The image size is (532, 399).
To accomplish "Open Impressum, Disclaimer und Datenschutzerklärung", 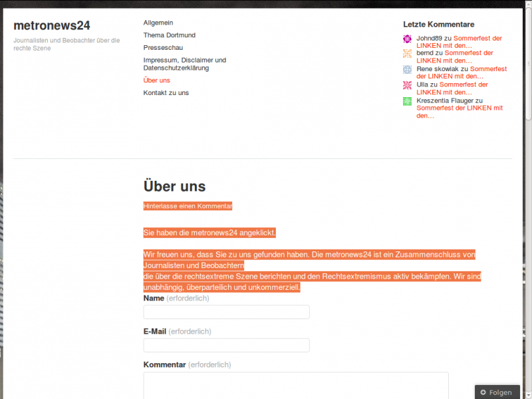I will click(184, 64).
